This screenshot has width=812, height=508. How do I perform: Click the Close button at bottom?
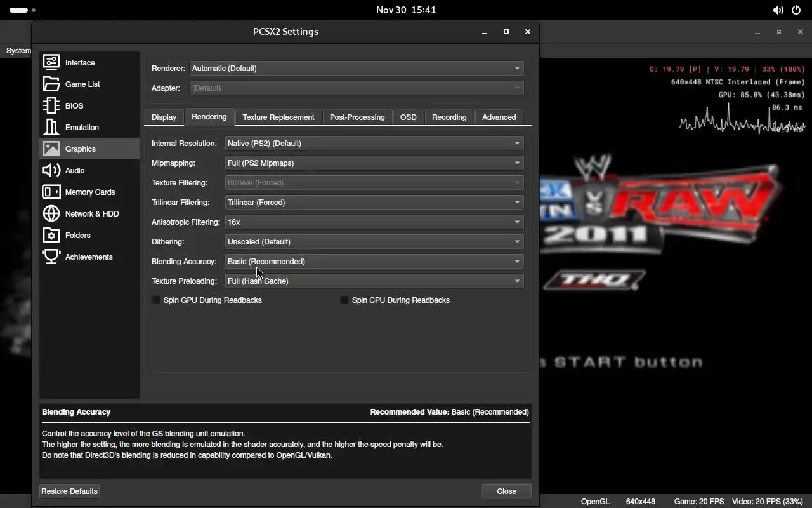click(506, 491)
